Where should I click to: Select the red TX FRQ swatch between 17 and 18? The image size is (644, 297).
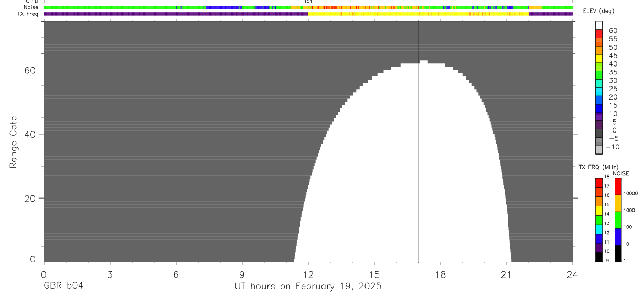click(599, 182)
